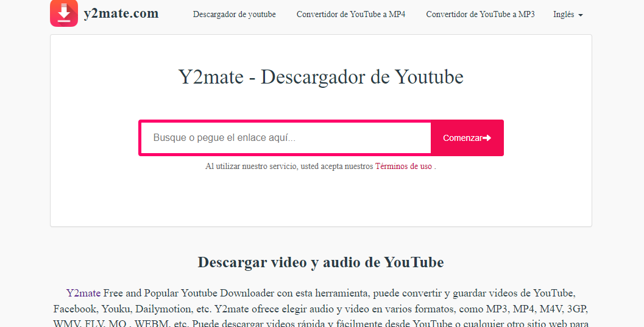Open the y2mate.com site name link
Viewport: 644px width, 327px height.
pos(121,13)
